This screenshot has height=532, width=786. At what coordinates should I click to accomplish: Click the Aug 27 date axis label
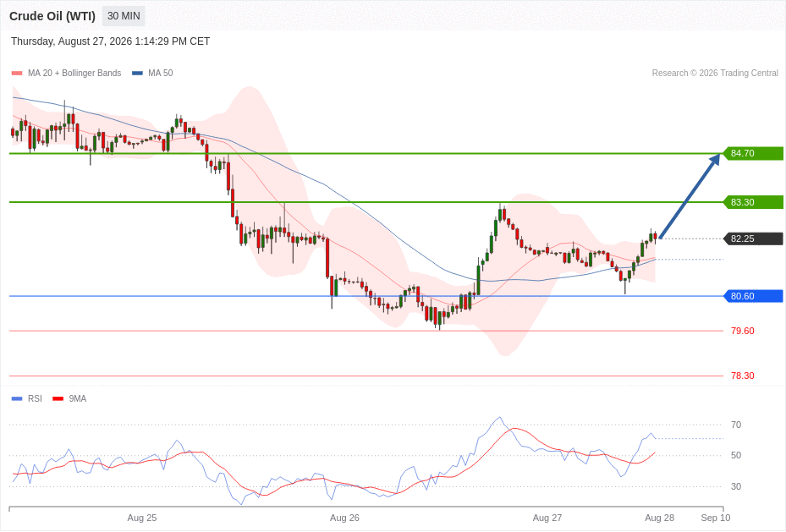click(x=547, y=518)
